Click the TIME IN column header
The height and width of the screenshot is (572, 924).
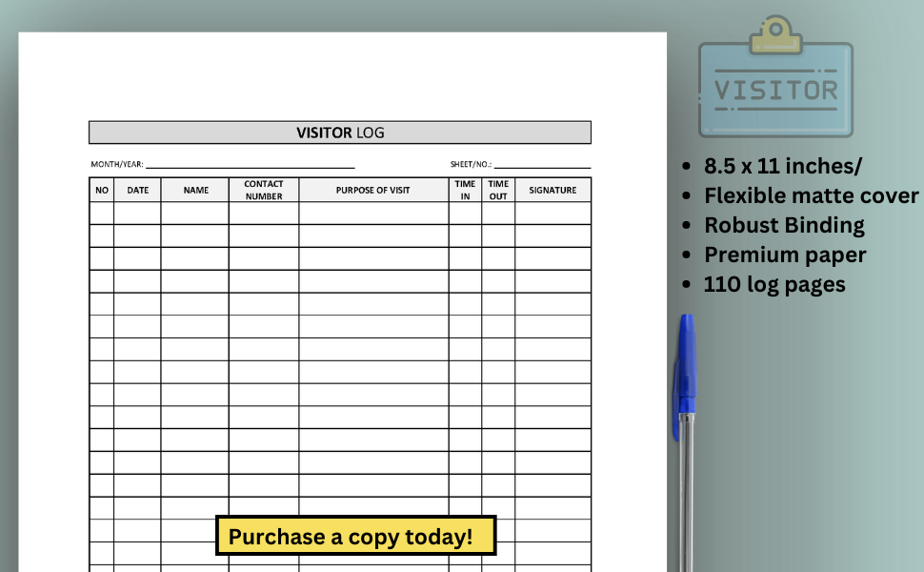coord(465,190)
